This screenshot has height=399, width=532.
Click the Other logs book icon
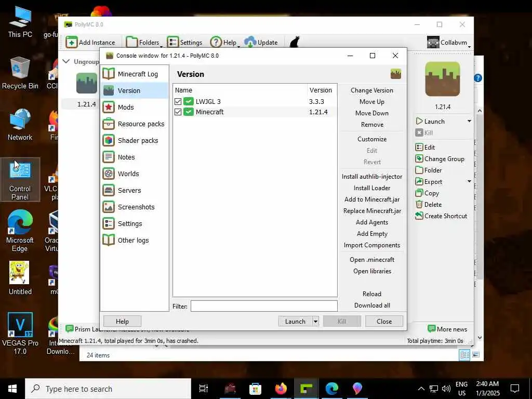click(109, 240)
